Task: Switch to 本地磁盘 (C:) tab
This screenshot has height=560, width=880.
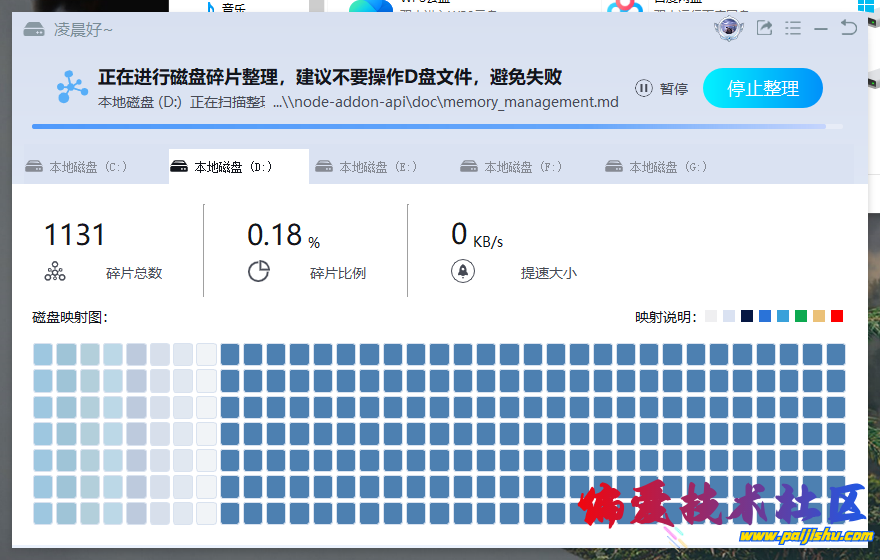Action: tap(78, 167)
